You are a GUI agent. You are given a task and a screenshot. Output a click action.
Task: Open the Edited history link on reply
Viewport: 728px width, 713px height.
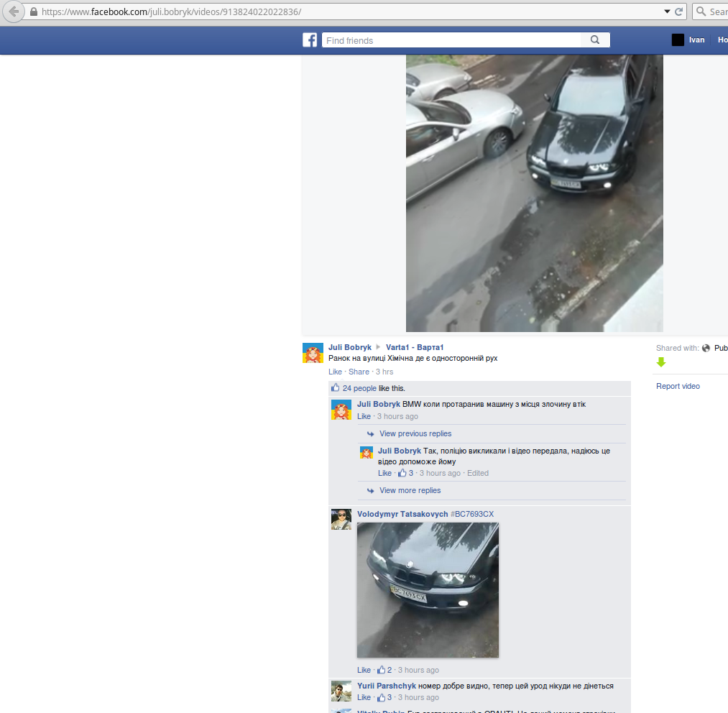478,473
